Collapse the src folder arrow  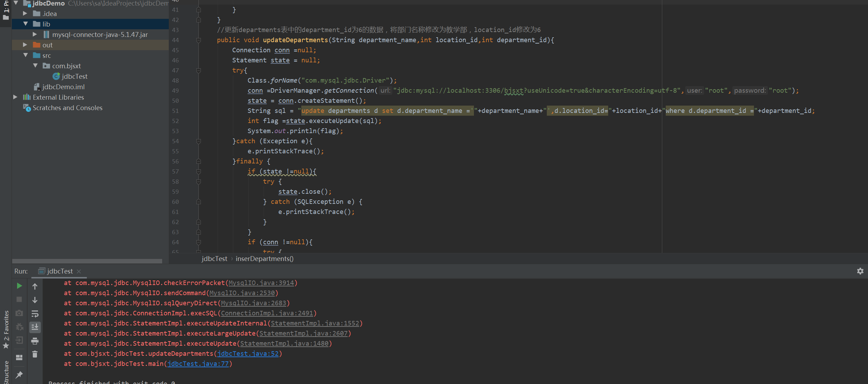click(x=25, y=55)
